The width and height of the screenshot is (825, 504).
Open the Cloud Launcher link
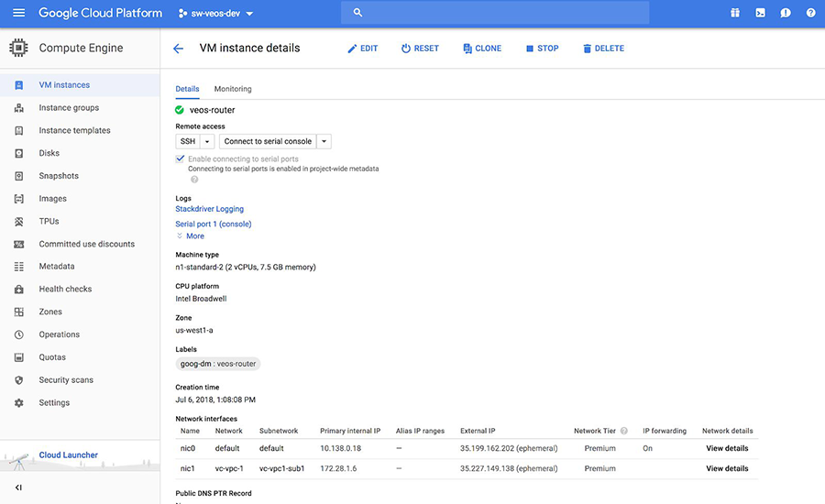coord(69,455)
